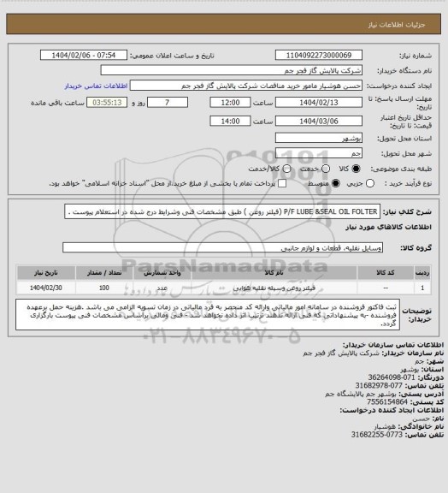The width and height of the screenshot is (448, 493).
Task: Select the کالا/خدمت radio button
Action: [x=286, y=169]
